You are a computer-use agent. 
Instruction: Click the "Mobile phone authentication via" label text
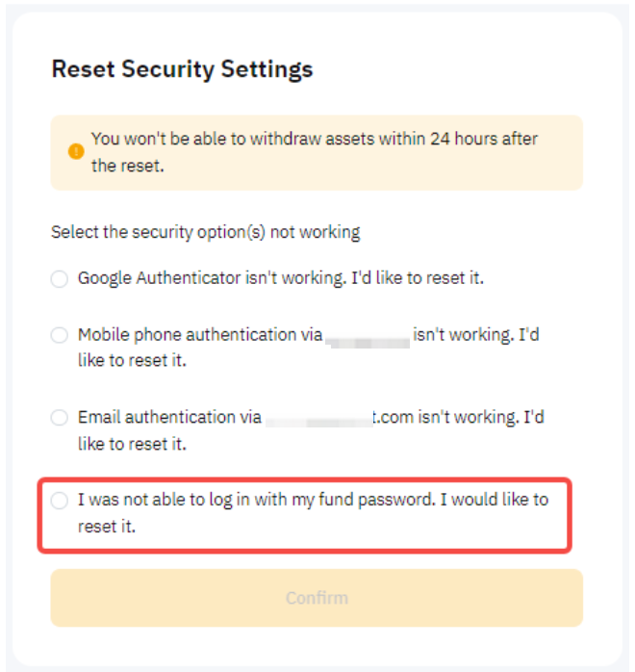(200, 335)
